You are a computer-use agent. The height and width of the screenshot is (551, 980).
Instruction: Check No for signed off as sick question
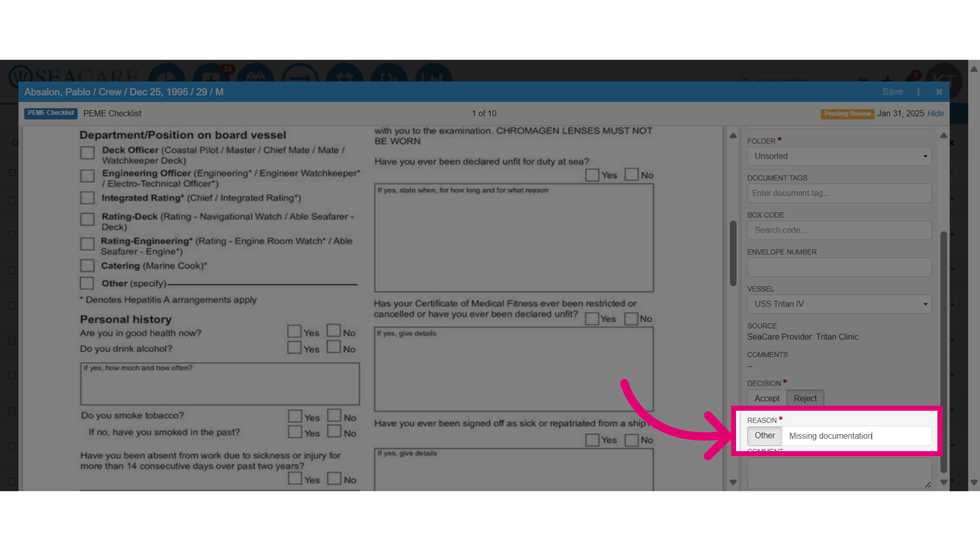click(x=631, y=440)
